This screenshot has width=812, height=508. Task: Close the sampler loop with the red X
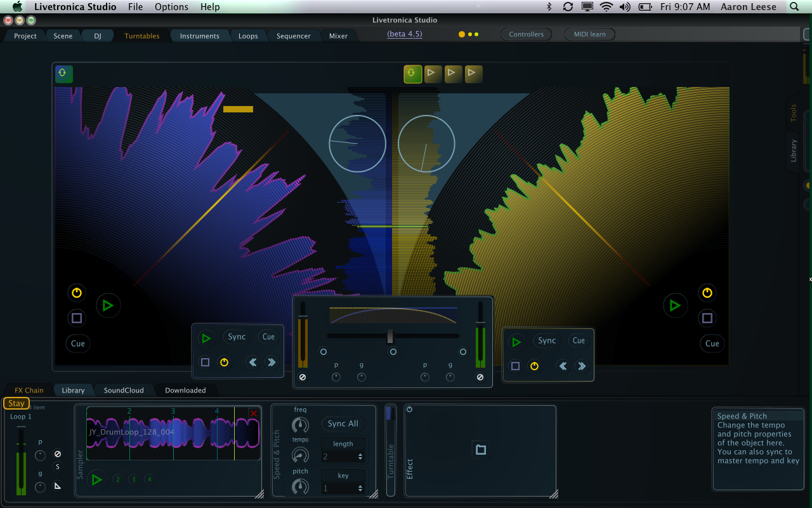click(x=254, y=413)
